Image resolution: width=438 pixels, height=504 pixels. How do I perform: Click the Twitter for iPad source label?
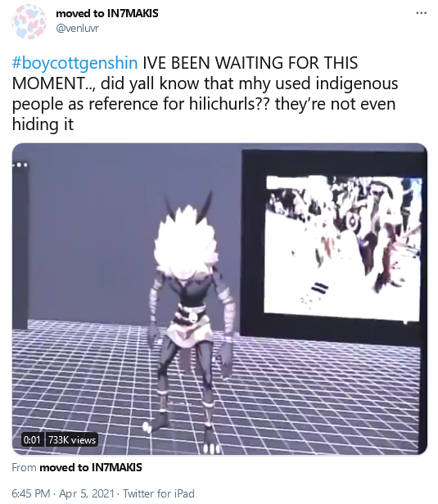159,493
